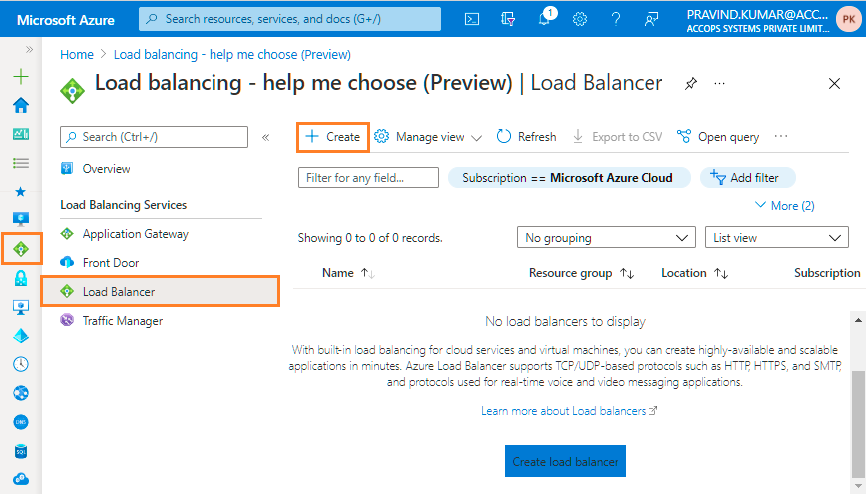
Task: Click the PK account avatar
Action: [x=848, y=19]
